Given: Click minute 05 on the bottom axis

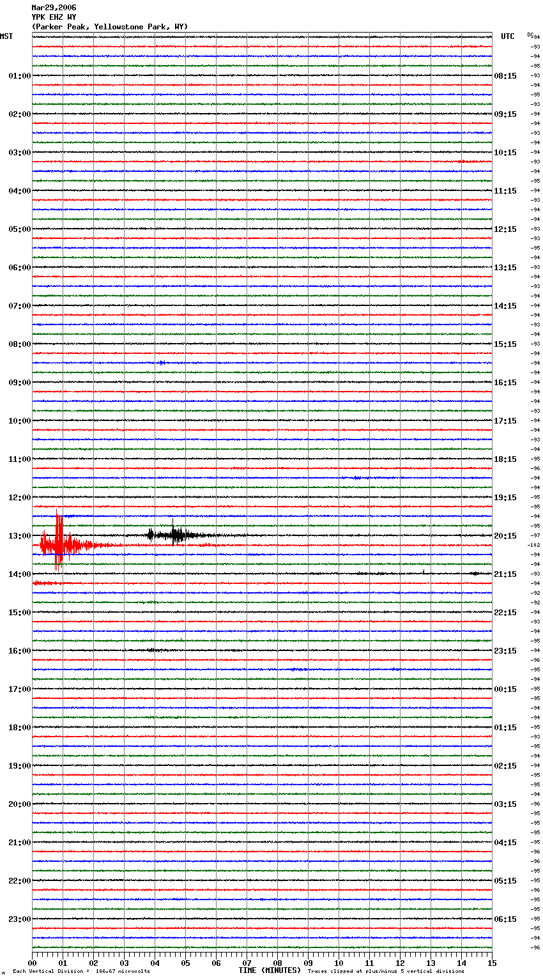Looking at the screenshot, I should point(185,963).
